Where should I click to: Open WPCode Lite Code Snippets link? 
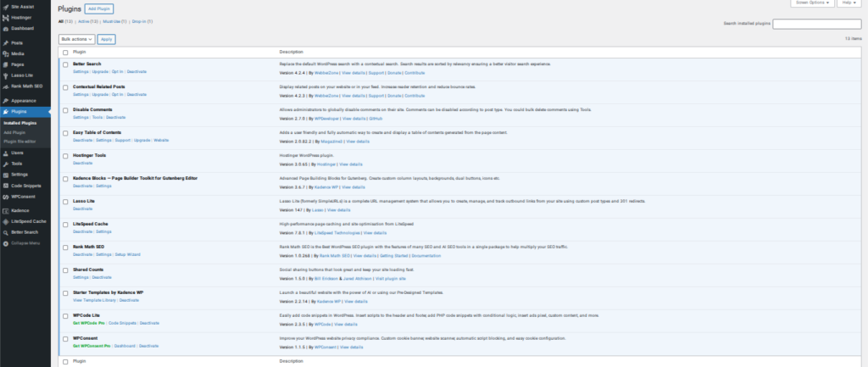click(x=122, y=323)
